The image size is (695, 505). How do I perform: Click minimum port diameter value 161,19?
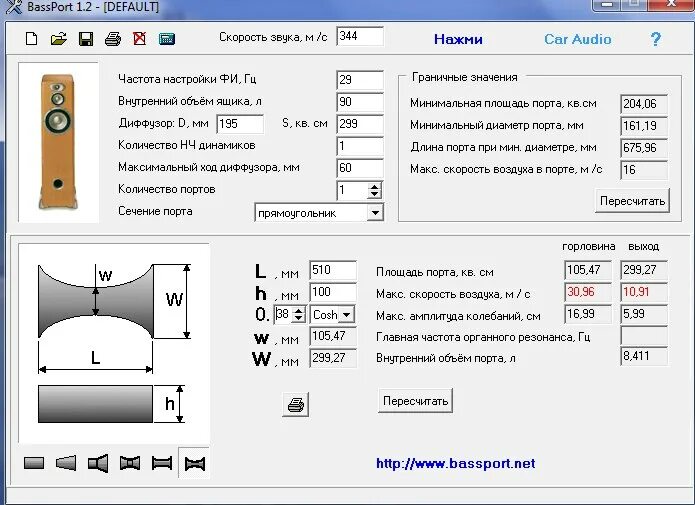click(644, 126)
